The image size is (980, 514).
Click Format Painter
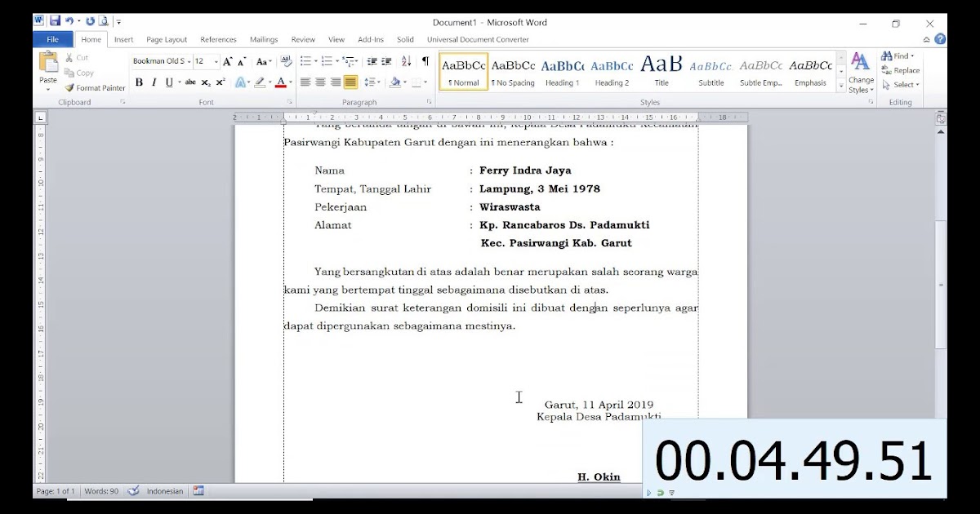(x=95, y=88)
